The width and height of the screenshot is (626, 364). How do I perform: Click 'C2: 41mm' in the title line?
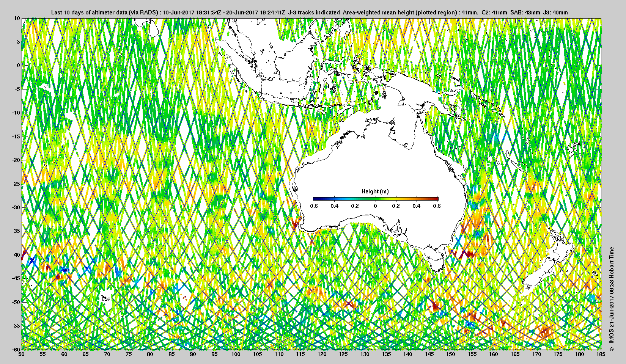(x=494, y=13)
